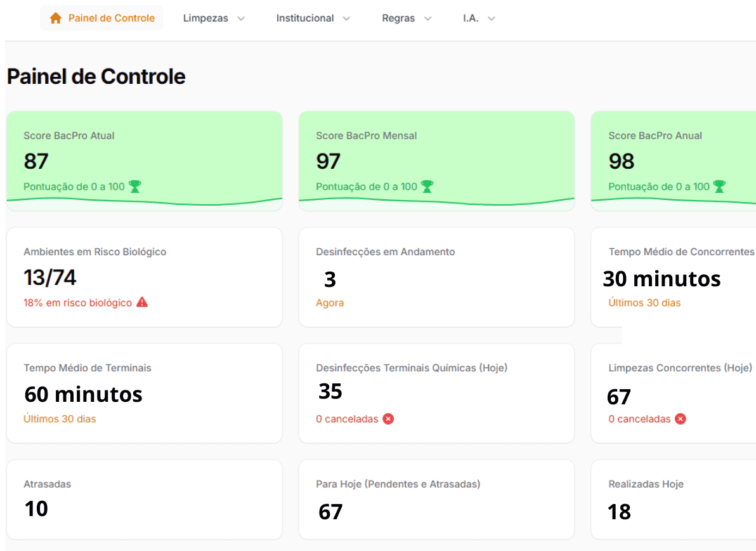Click '0 canceladas' under Desinfecções Terminais Químicas
This screenshot has height=551, width=756.
tap(347, 419)
